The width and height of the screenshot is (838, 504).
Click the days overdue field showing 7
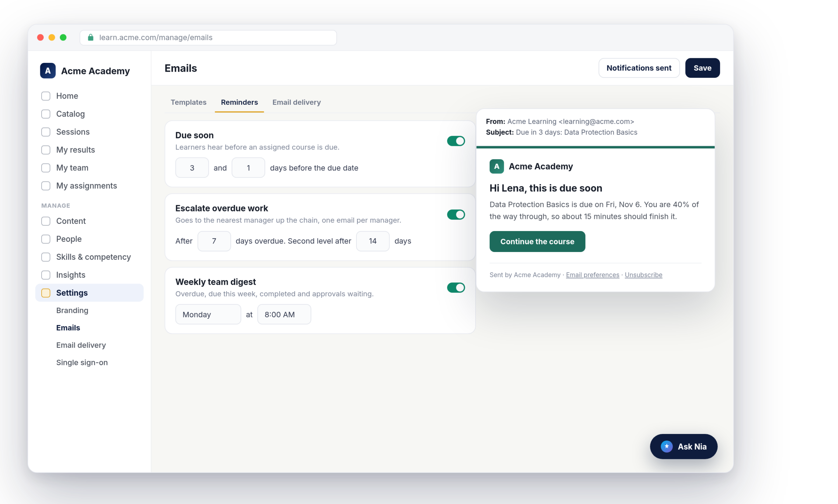tap(214, 241)
